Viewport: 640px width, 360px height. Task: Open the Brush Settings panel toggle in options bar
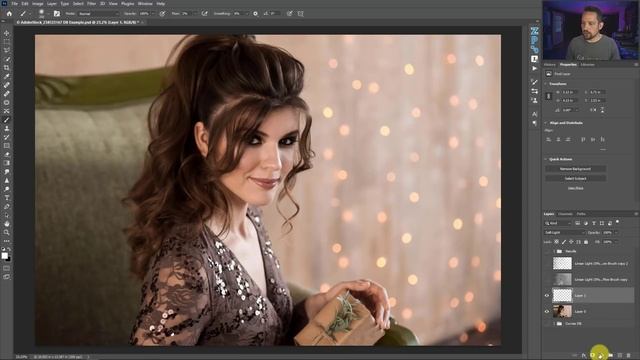point(57,13)
